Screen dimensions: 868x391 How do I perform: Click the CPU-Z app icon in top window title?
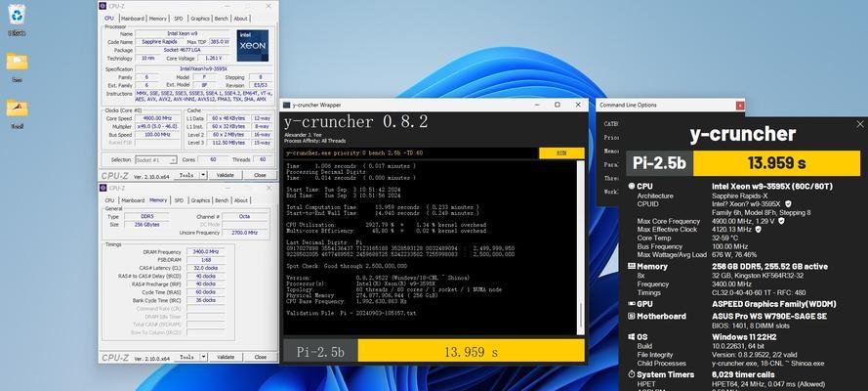[103, 6]
